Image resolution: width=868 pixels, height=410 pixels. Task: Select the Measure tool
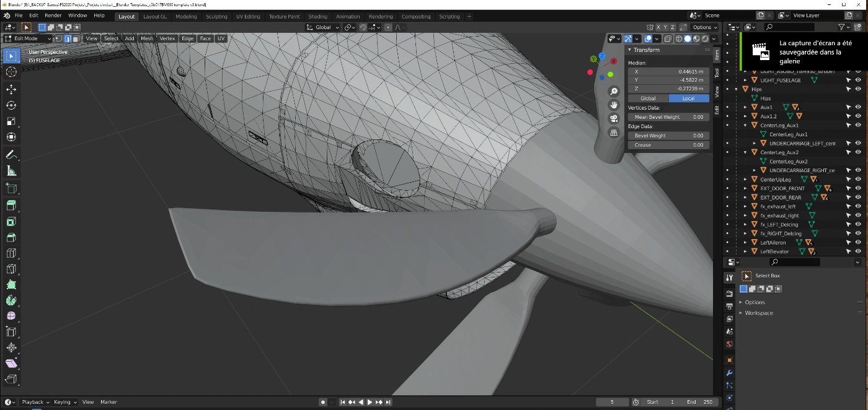(x=11, y=171)
